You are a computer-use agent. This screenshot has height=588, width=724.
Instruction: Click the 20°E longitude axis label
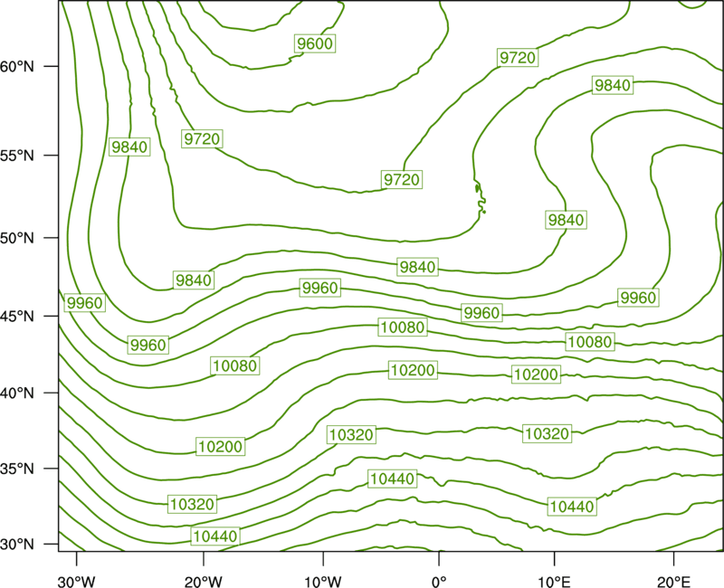point(673,582)
